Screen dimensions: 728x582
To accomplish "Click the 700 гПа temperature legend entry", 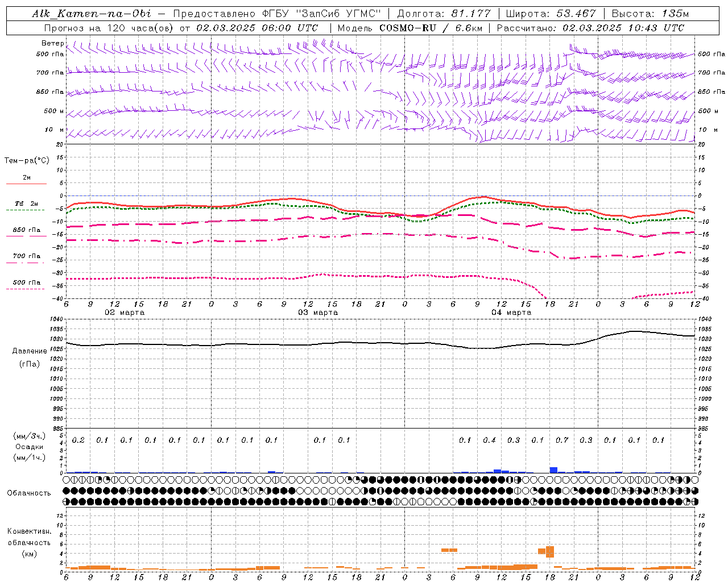I will 27,256.
